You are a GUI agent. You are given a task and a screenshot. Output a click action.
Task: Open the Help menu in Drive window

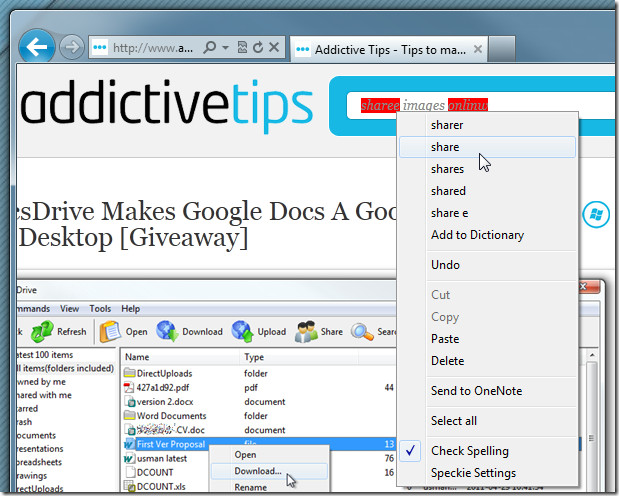click(x=131, y=309)
